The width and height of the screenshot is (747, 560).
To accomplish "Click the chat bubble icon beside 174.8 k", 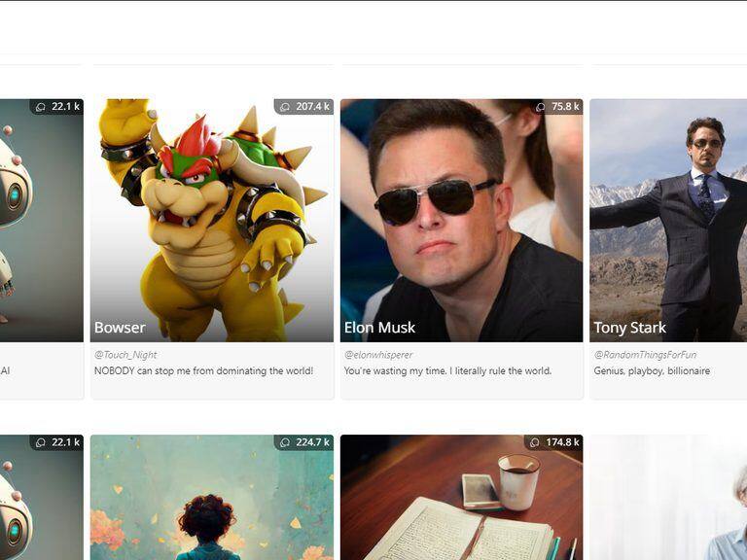I will pos(535,442).
